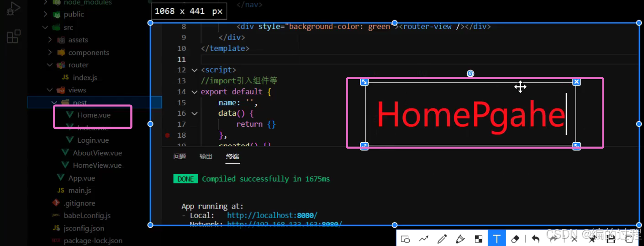Collapse the views folder
644x246 pixels.
50,90
